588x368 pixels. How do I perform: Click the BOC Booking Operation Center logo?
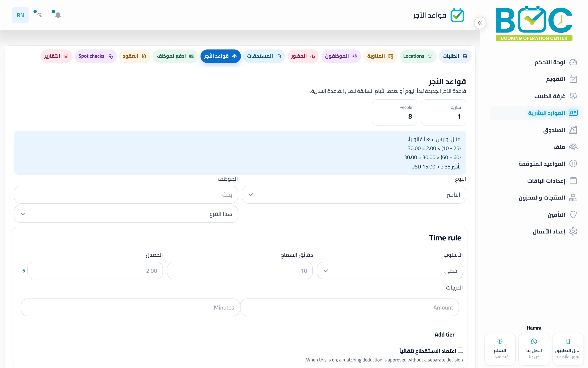click(x=534, y=23)
